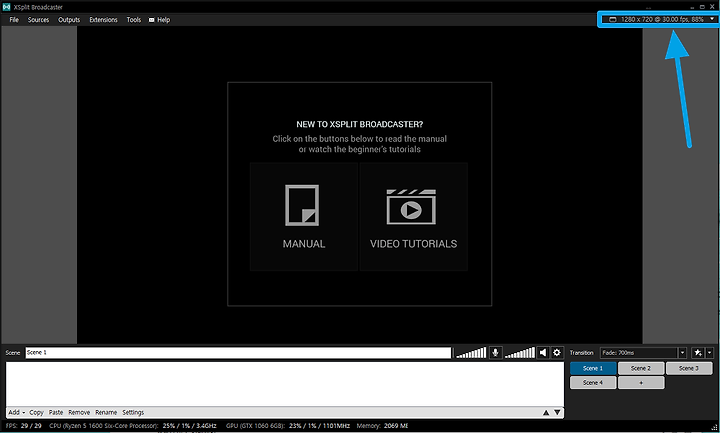
Task: Close the XSplit Broadcaster window
Action: [x=713, y=7]
